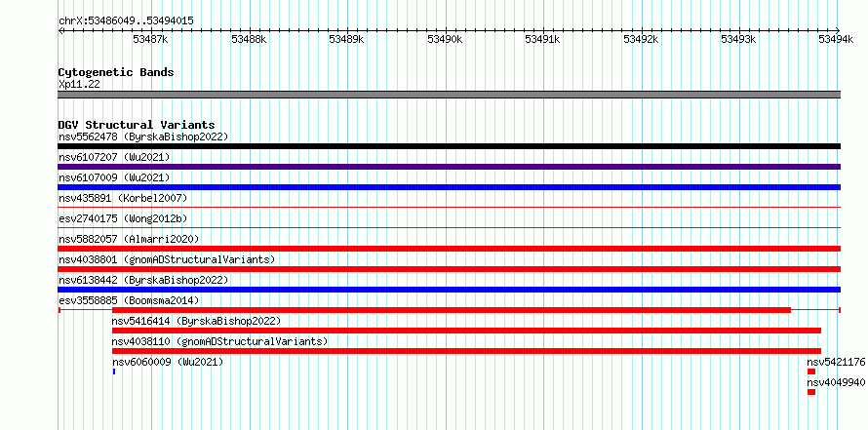868x430 pixels.
Task: Click the Cytogenetic Bands track title
Action: pyautogui.click(x=116, y=72)
